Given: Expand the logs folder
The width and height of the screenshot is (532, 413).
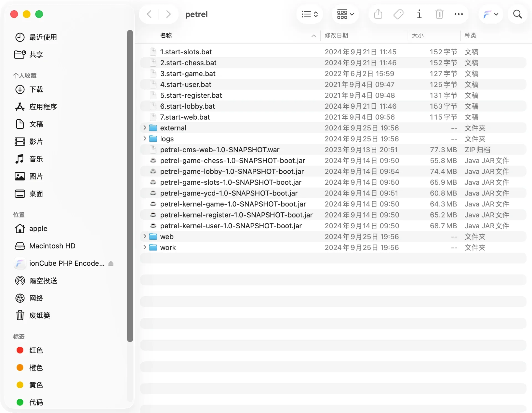Looking at the screenshot, I should (145, 139).
